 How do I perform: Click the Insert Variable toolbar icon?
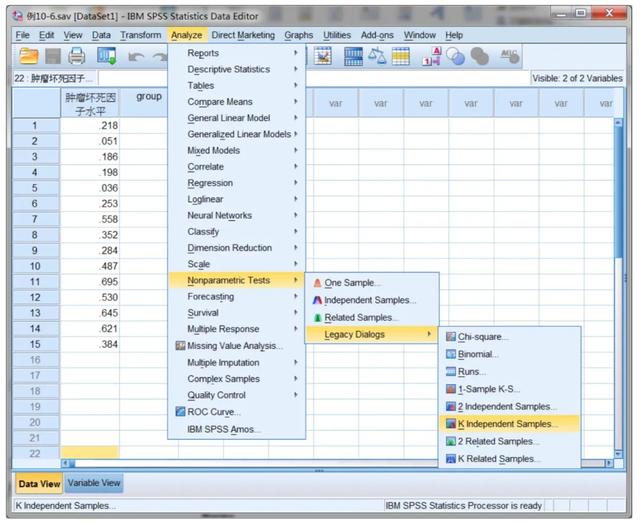click(322, 56)
